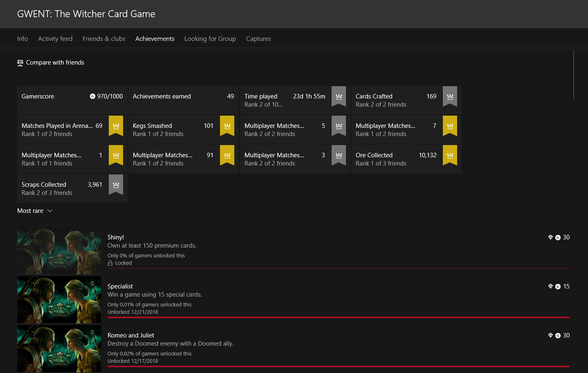This screenshot has height=373, width=588.
Task: Click the gold crown on Ore Collected
Action: (x=450, y=155)
